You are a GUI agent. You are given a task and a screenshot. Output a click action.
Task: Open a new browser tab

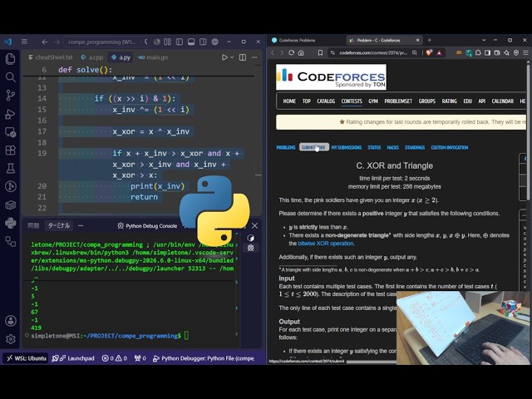click(429, 40)
